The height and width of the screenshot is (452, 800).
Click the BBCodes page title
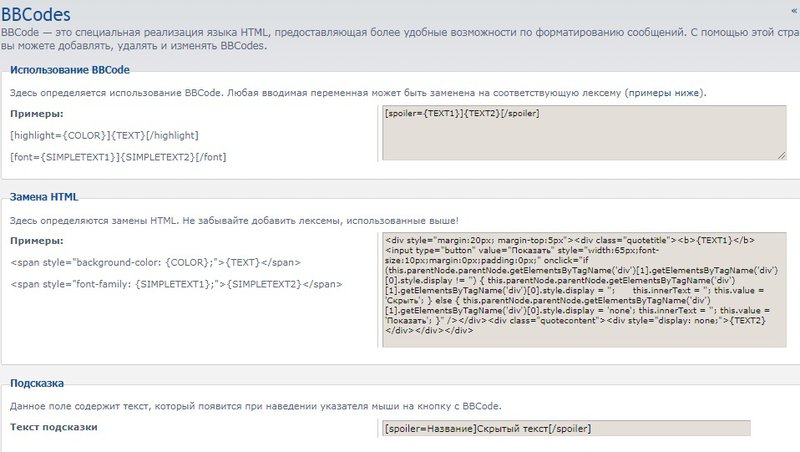click(35, 12)
